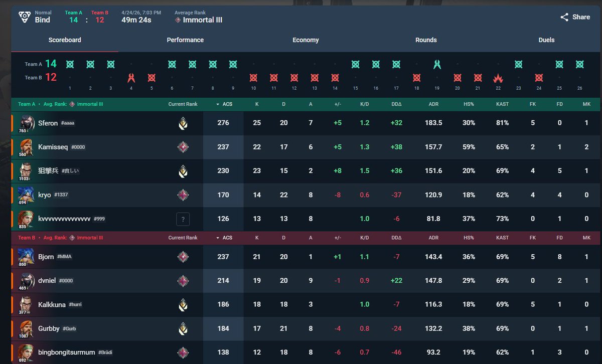Open Kamisseq's player profile link
The height and width of the screenshot is (364, 602).
[53, 147]
